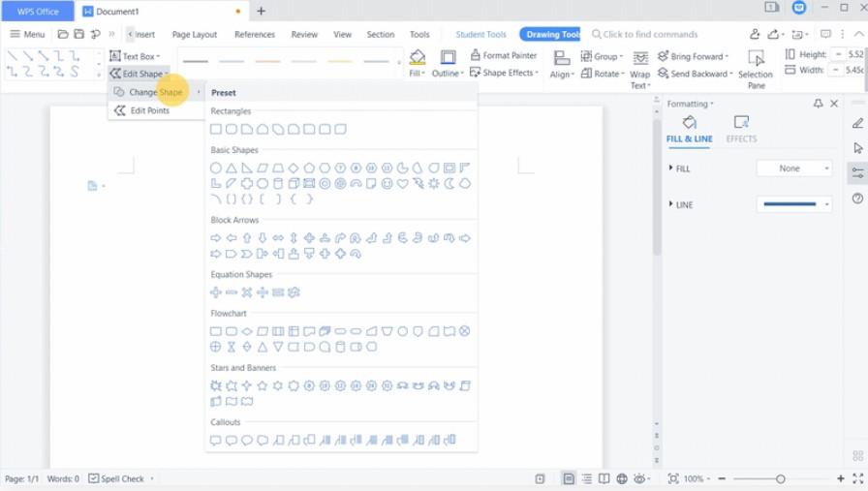This screenshot has height=491, width=868.
Task: Select the Change Shape menu entry
Action: [156, 92]
